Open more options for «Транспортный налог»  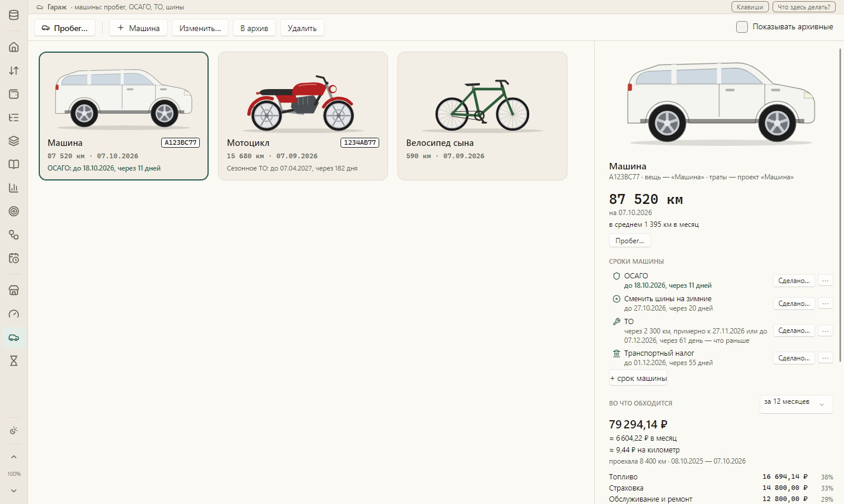click(825, 357)
